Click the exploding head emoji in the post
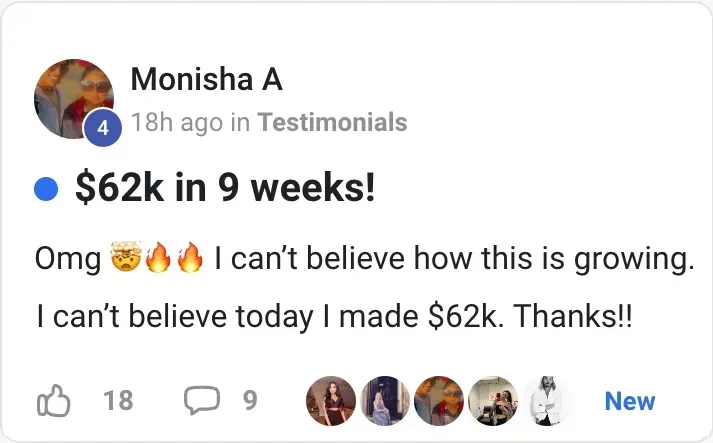This screenshot has height=443, width=713. pyautogui.click(x=124, y=261)
